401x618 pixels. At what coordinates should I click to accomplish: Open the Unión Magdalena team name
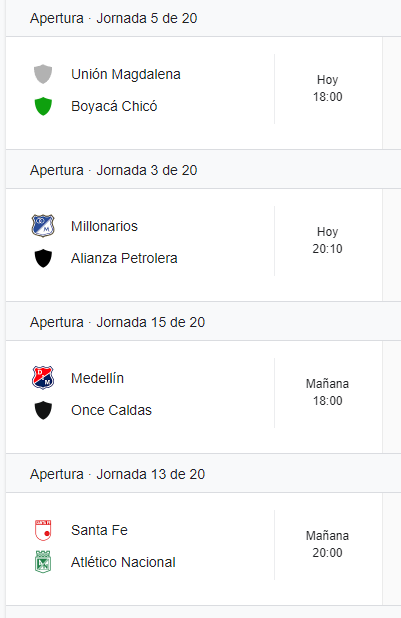tap(126, 74)
